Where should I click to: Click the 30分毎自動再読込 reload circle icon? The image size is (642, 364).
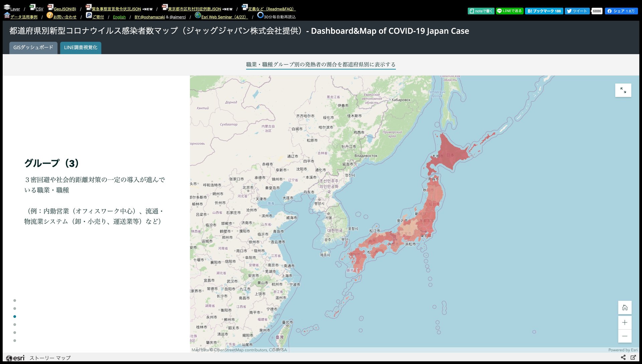pos(260,15)
